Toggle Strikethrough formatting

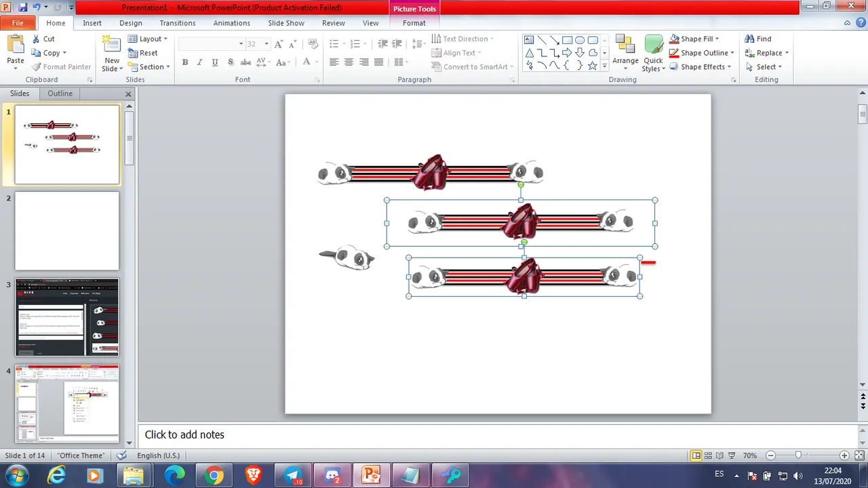click(x=245, y=62)
